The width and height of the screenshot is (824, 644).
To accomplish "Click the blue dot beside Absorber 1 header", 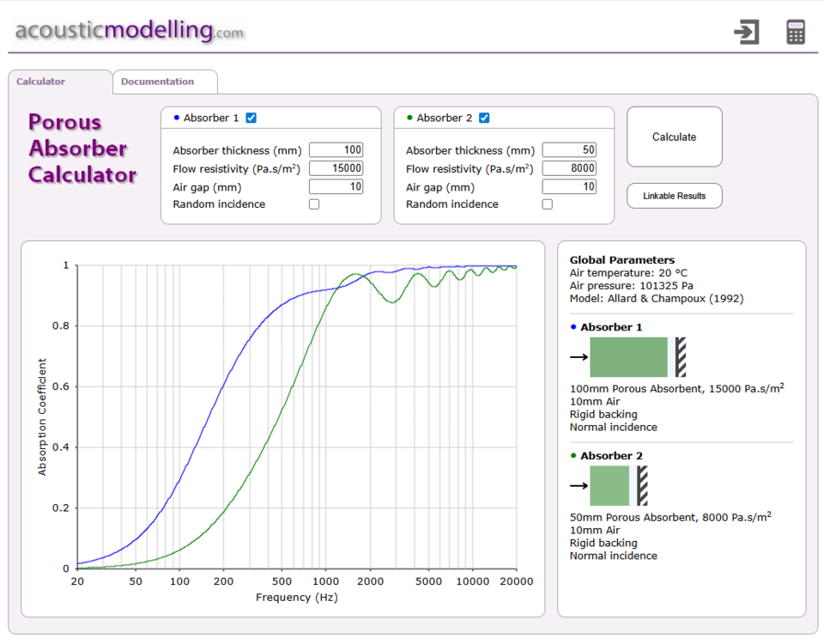I will coord(177,118).
